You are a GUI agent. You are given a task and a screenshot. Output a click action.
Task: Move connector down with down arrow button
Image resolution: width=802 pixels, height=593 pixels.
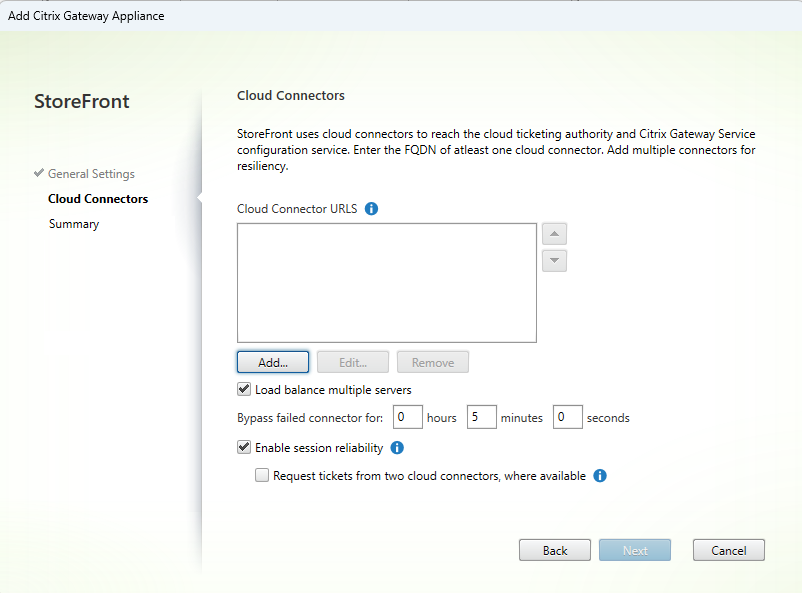point(554,260)
